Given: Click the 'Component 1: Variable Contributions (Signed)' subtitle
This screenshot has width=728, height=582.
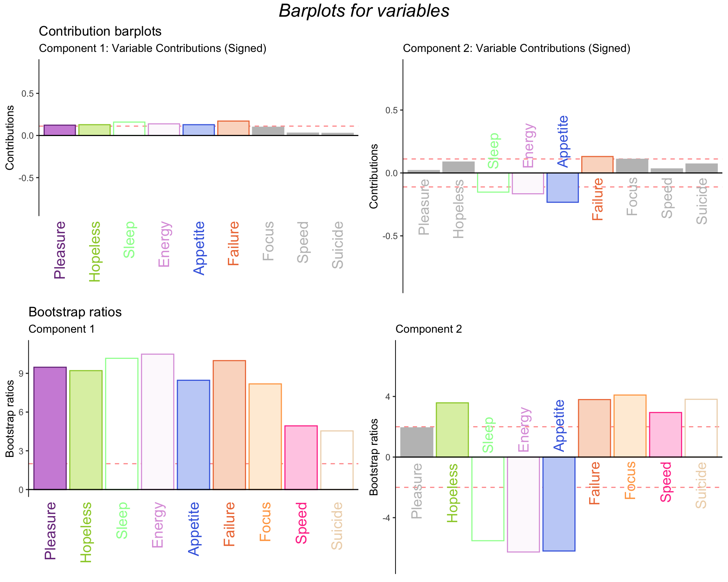Looking at the screenshot, I should pos(152,48).
